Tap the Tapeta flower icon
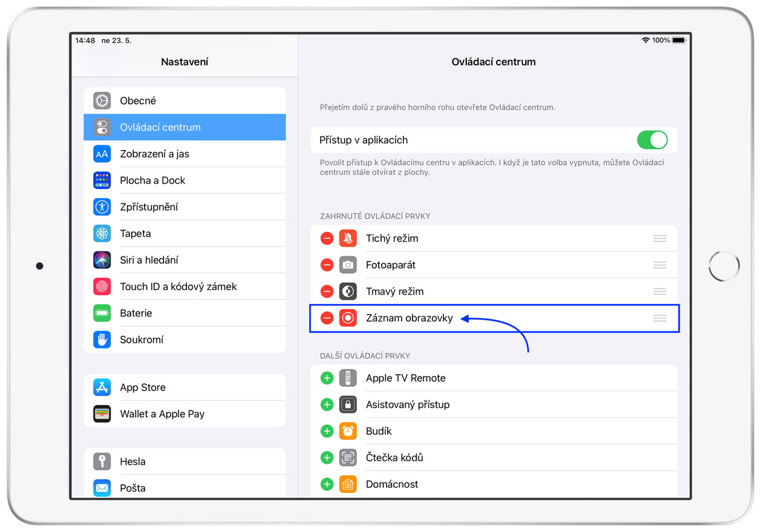This screenshot has height=532, width=761. 102,233
